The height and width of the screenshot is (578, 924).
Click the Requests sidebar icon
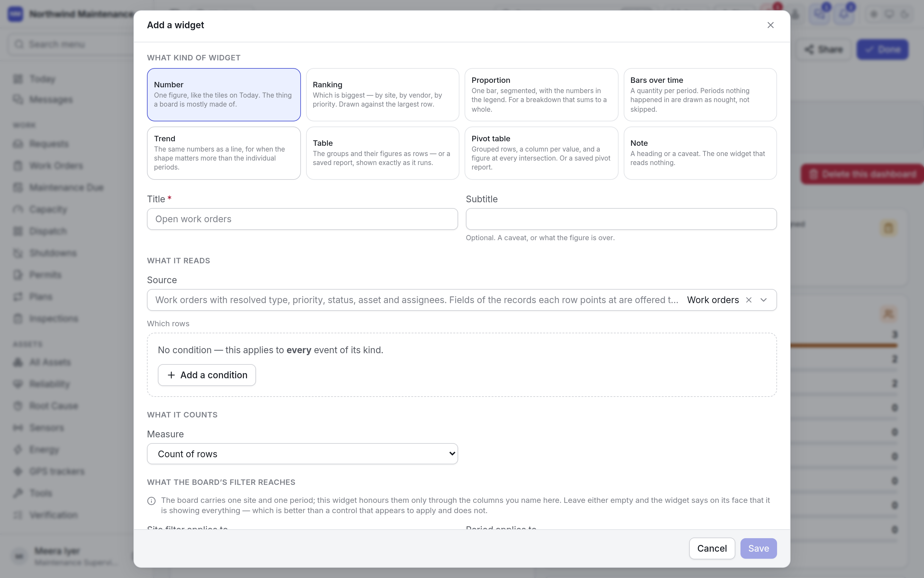18,144
